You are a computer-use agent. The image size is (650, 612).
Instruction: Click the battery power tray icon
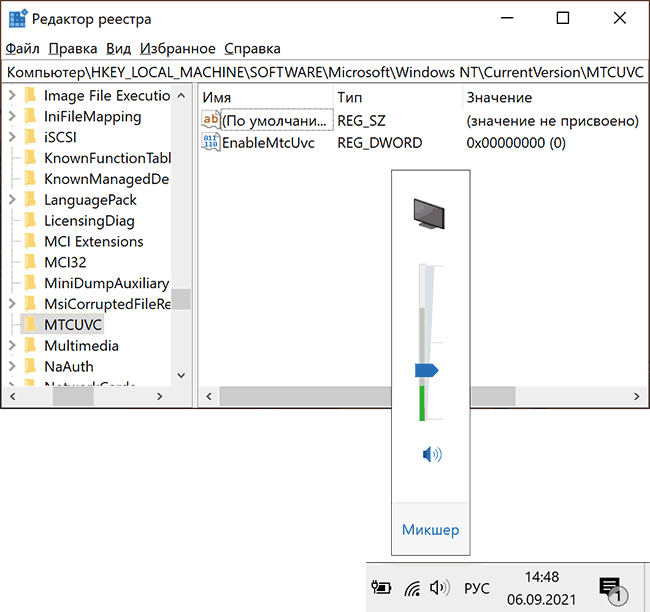tap(381, 588)
